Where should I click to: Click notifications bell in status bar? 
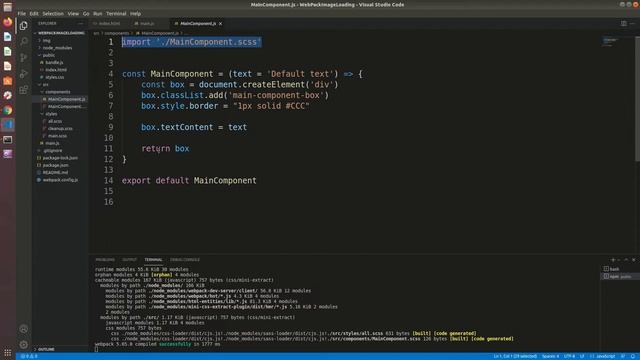(x=633, y=356)
